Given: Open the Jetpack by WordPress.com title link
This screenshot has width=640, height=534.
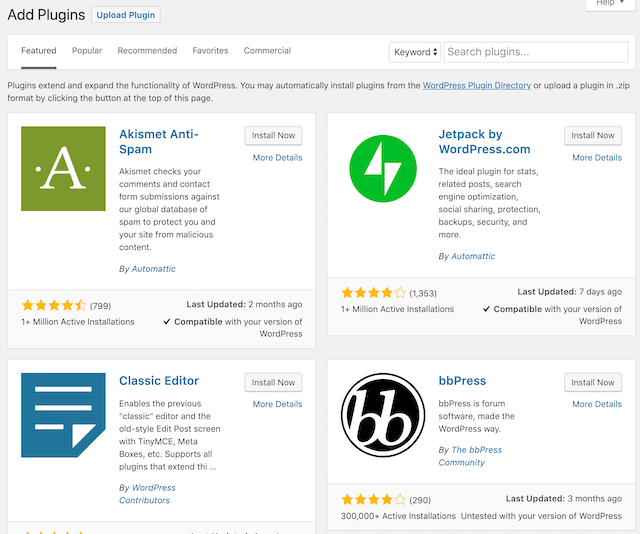Looking at the screenshot, I should pos(484,142).
